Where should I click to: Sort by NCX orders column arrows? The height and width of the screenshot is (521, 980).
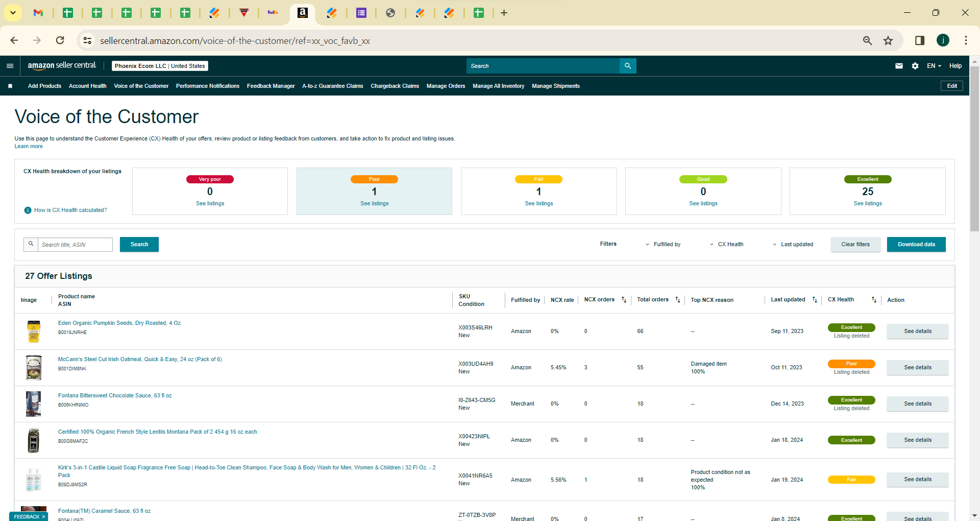pos(624,300)
